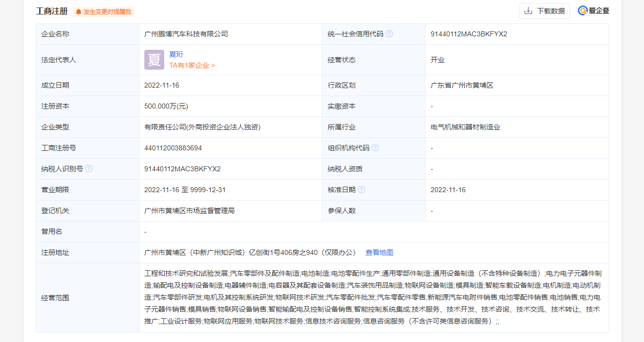Click the 经营范围 business scope text
This screenshot has width=644, height=342.
[373, 297]
